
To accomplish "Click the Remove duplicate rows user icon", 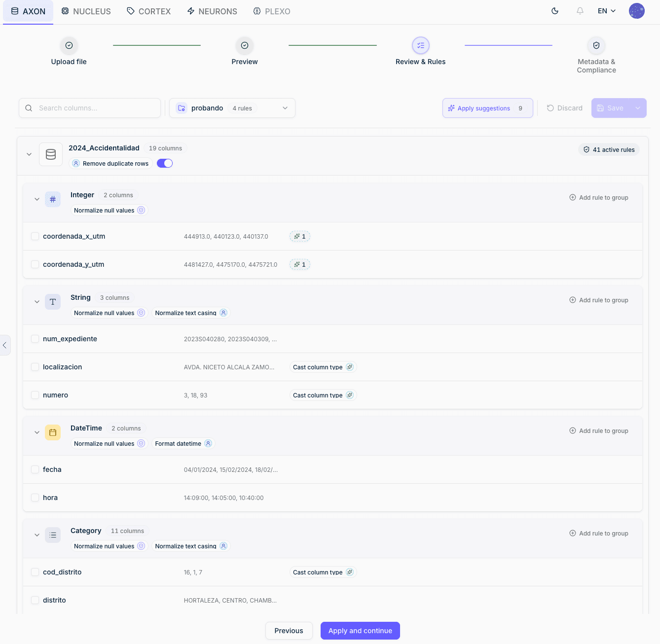I will coord(76,163).
